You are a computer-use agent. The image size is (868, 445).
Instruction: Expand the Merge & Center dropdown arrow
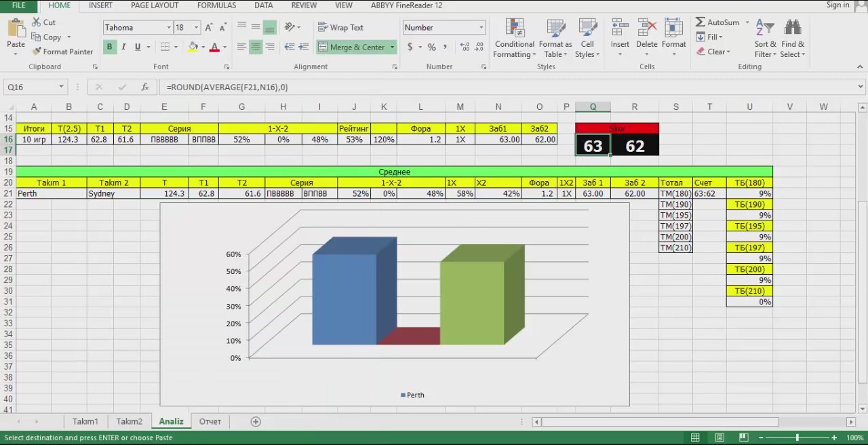click(392, 47)
